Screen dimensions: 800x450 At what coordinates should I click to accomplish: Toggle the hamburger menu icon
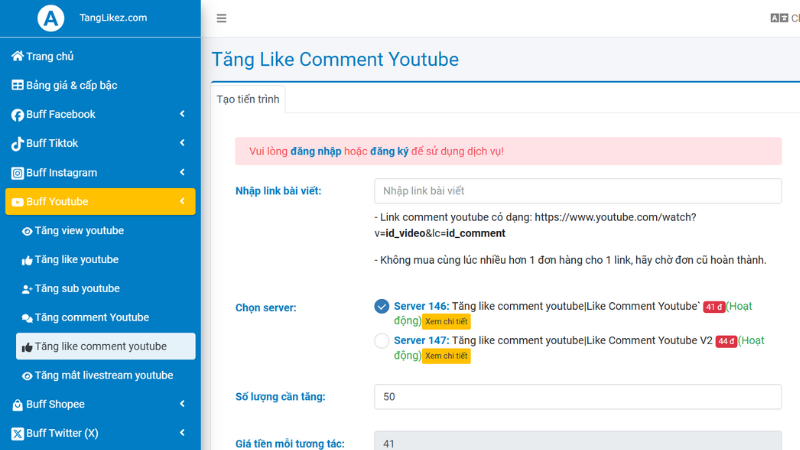[x=221, y=18]
